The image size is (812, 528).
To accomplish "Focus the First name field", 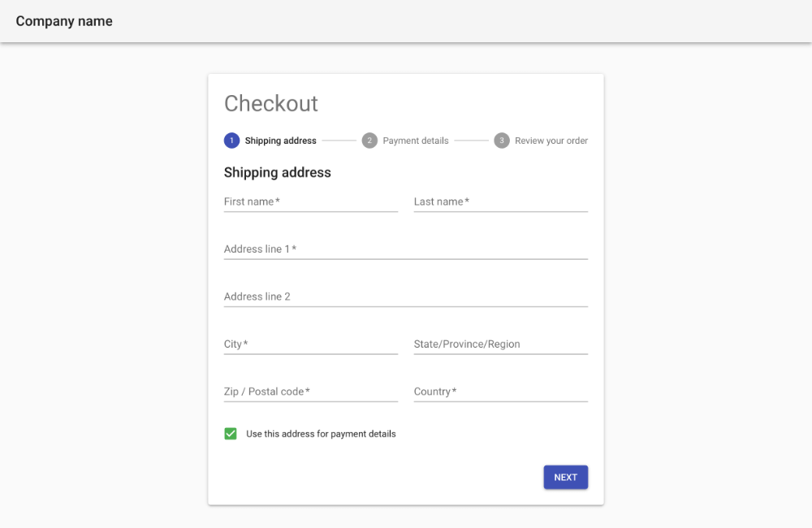I will point(311,201).
